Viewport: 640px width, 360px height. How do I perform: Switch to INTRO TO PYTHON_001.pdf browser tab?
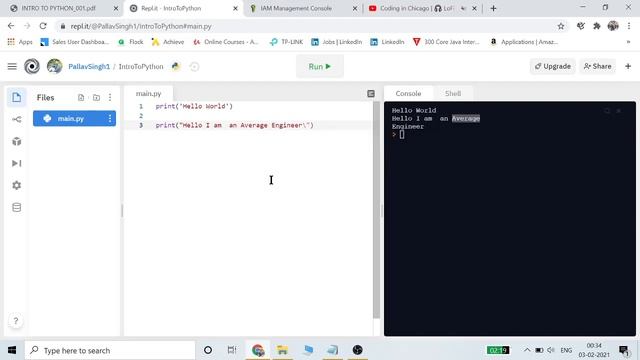[x=58, y=8]
